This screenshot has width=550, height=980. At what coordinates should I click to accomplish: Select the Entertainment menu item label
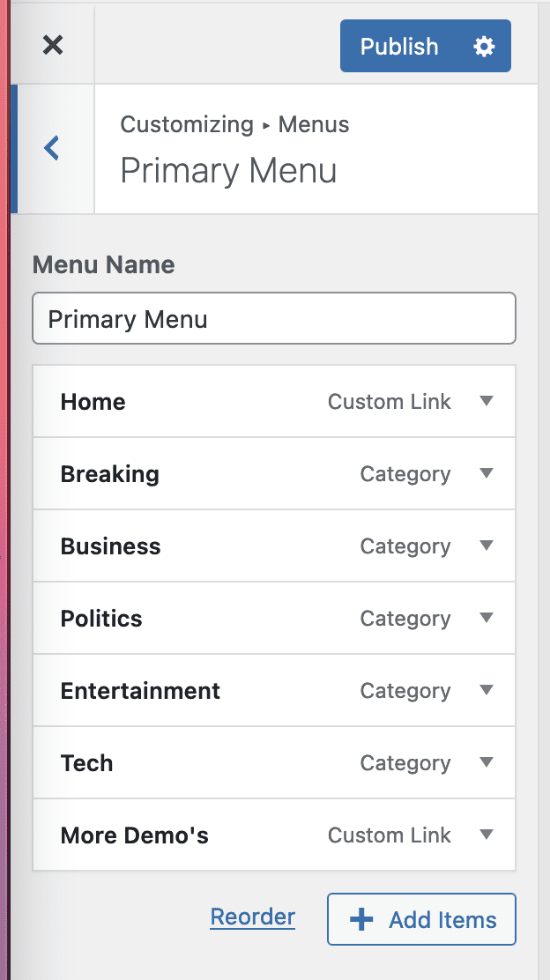[140, 691]
